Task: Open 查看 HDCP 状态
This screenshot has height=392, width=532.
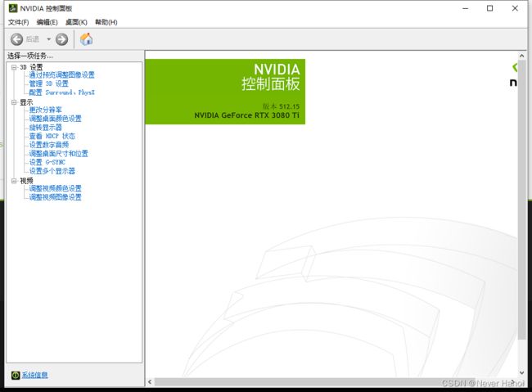Action: 52,136
